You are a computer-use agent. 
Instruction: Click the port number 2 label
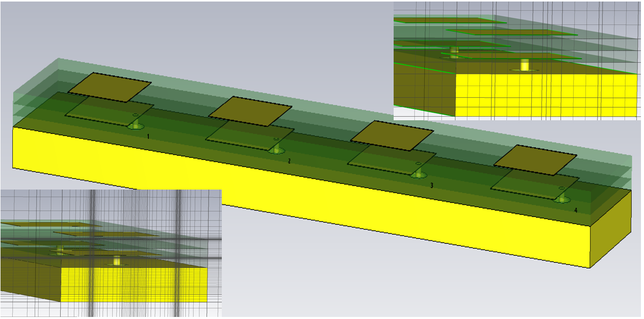click(x=289, y=161)
